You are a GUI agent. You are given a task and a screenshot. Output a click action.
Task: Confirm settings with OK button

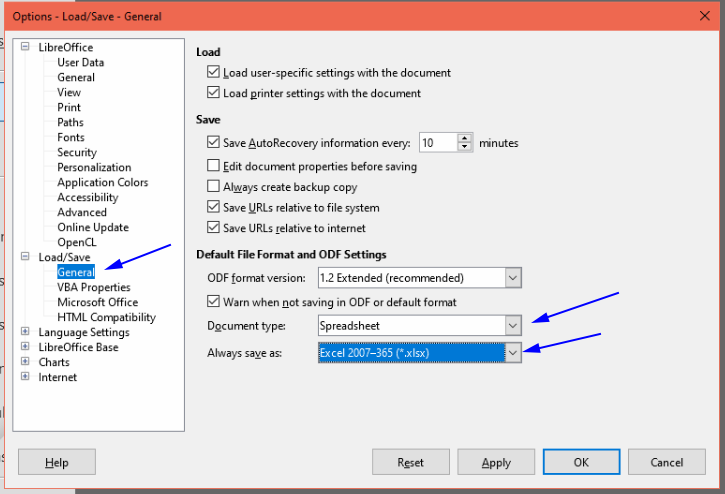[x=582, y=462]
